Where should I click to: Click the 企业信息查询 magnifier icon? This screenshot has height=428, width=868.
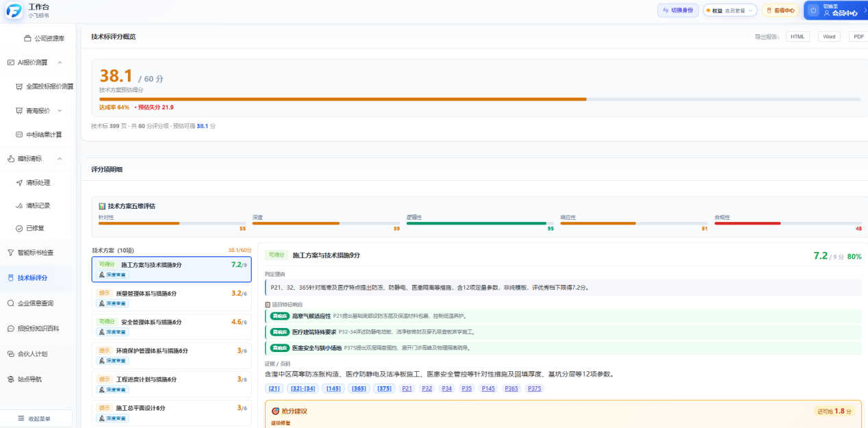point(11,303)
